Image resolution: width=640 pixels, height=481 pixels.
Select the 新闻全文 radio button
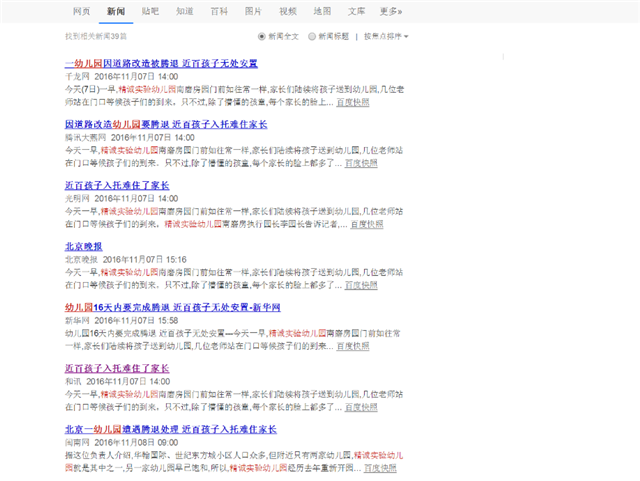[x=261, y=36]
